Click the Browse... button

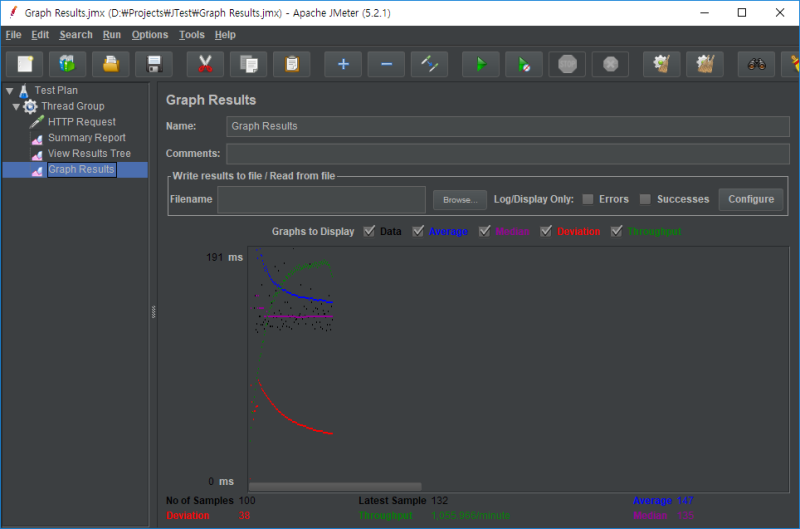tap(460, 199)
